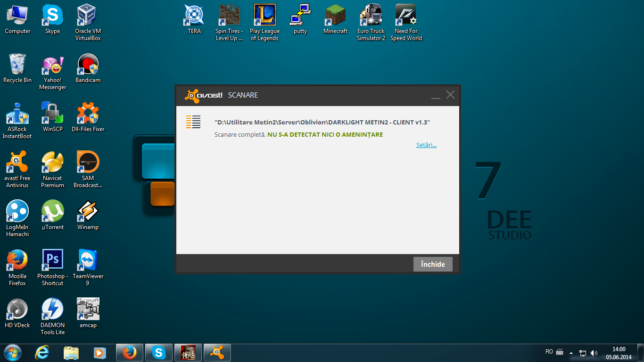
Task: Click the network icon in system tray
Action: (x=583, y=353)
